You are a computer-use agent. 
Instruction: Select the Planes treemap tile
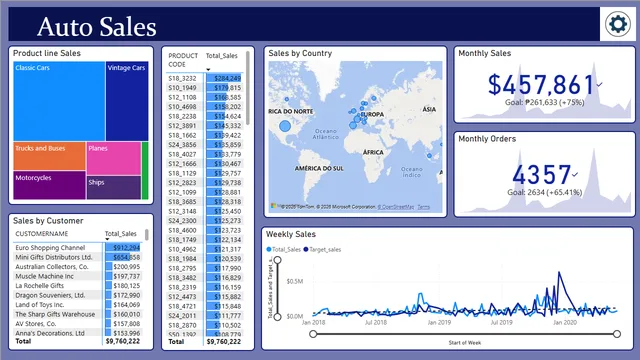(x=114, y=158)
